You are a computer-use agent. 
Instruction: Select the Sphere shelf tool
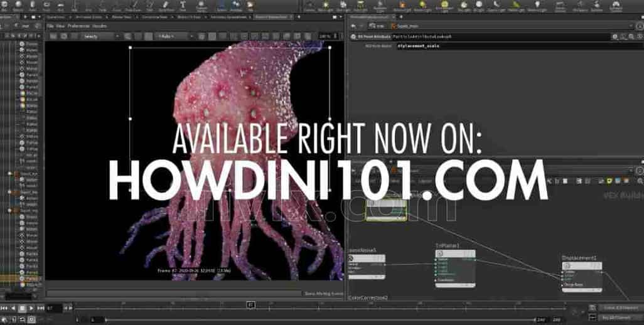pos(18,5)
